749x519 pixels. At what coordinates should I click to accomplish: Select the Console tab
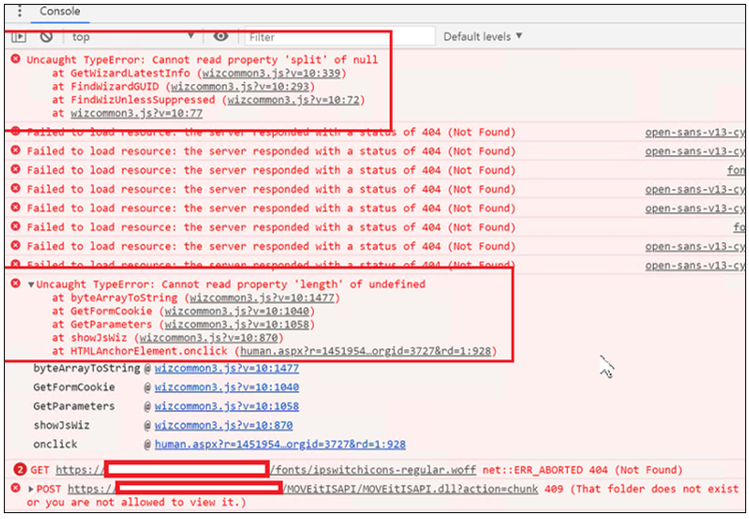pyautogui.click(x=60, y=12)
